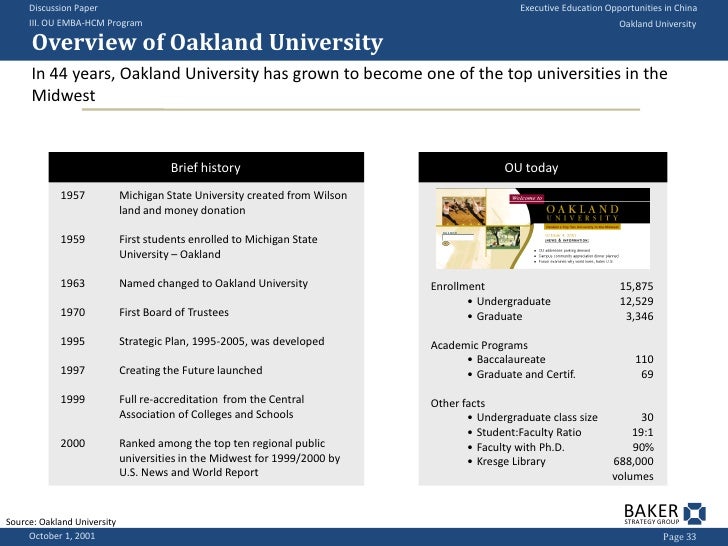Viewport: 728px width, 546px height.
Task: Select the year 1999 in history table
Action: tap(72, 399)
